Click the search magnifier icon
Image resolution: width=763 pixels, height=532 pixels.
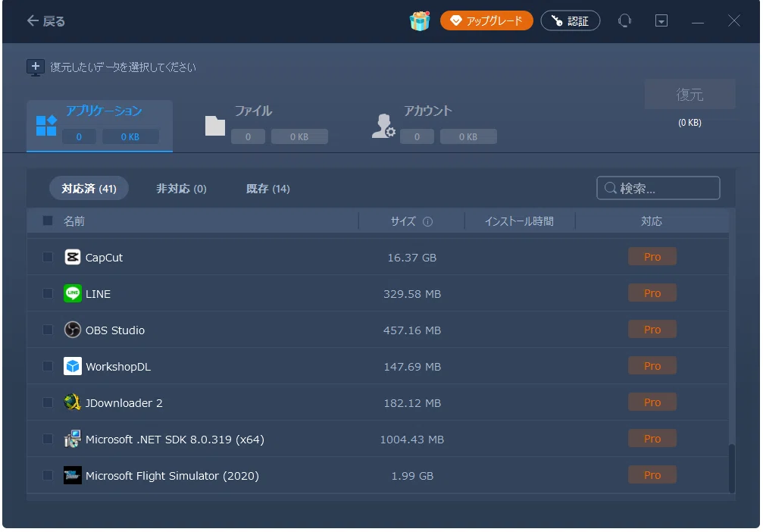pyautogui.click(x=610, y=188)
